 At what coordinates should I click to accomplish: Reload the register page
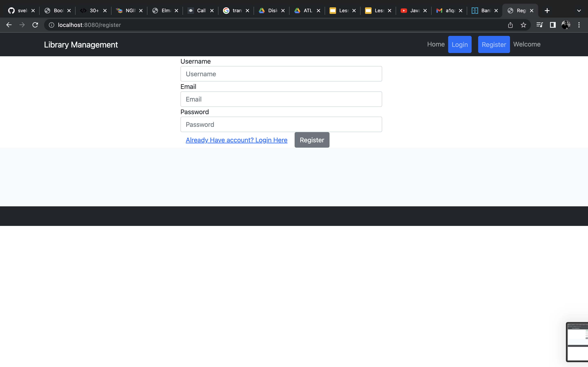(35, 25)
